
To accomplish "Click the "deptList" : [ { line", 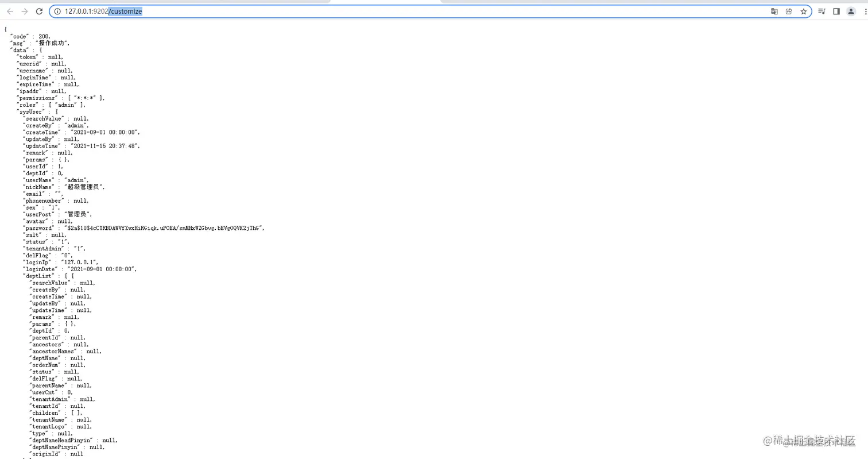I will pyautogui.click(x=48, y=276).
